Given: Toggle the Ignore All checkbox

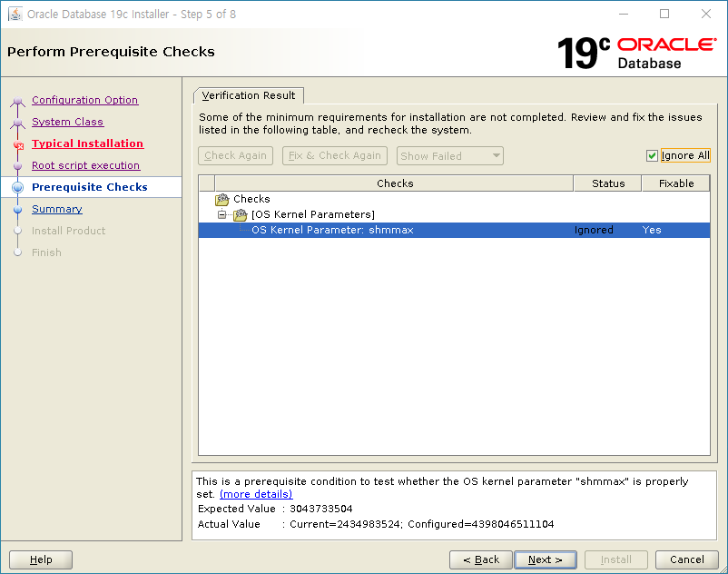Looking at the screenshot, I should point(652,155).
